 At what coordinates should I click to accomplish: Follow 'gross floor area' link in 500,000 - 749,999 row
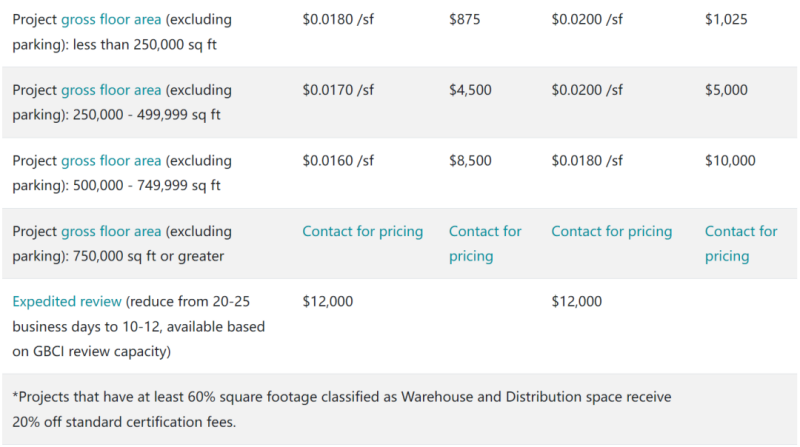click(111, 160)
